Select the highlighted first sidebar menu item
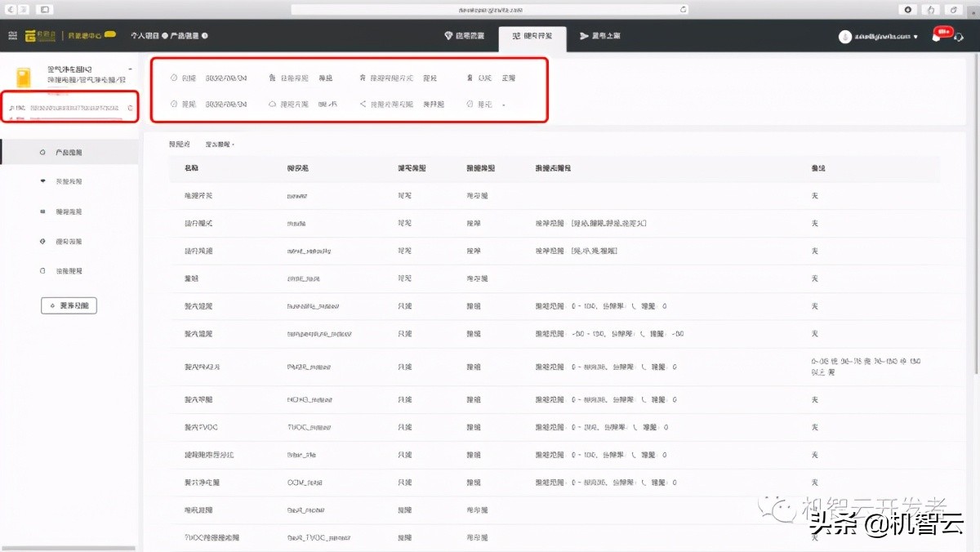The width and height of the screenshot is (980, 552). tap(69, 153)
